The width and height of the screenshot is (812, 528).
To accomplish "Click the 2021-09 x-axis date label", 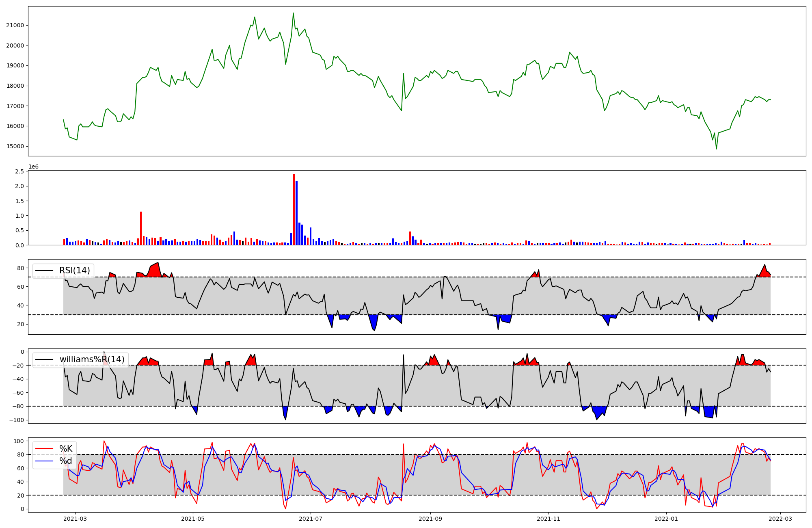I will point(430,519).
